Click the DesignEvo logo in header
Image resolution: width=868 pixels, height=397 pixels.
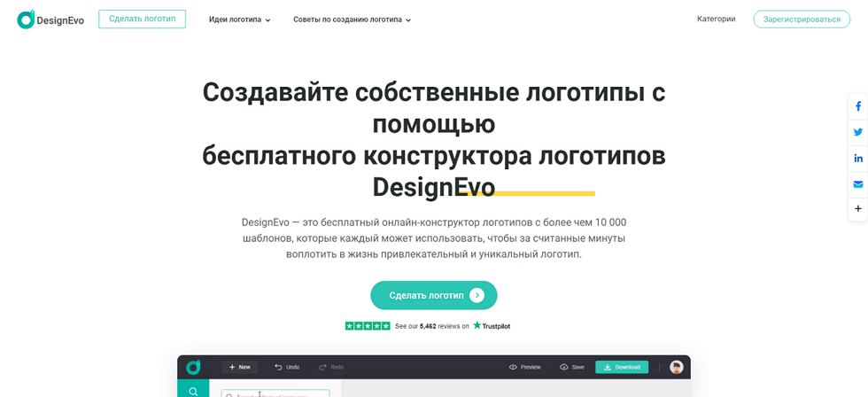[50, 19]
